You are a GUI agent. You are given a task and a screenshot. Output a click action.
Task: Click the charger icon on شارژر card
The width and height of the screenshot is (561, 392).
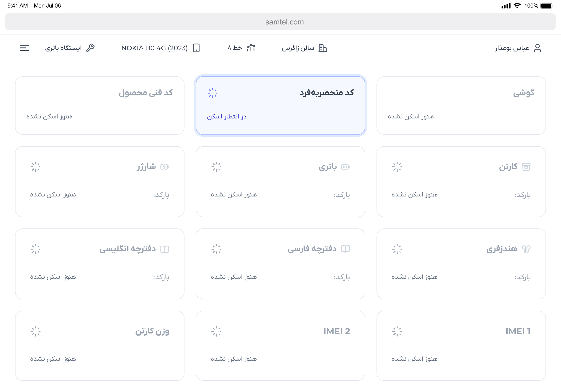(164, 167)
